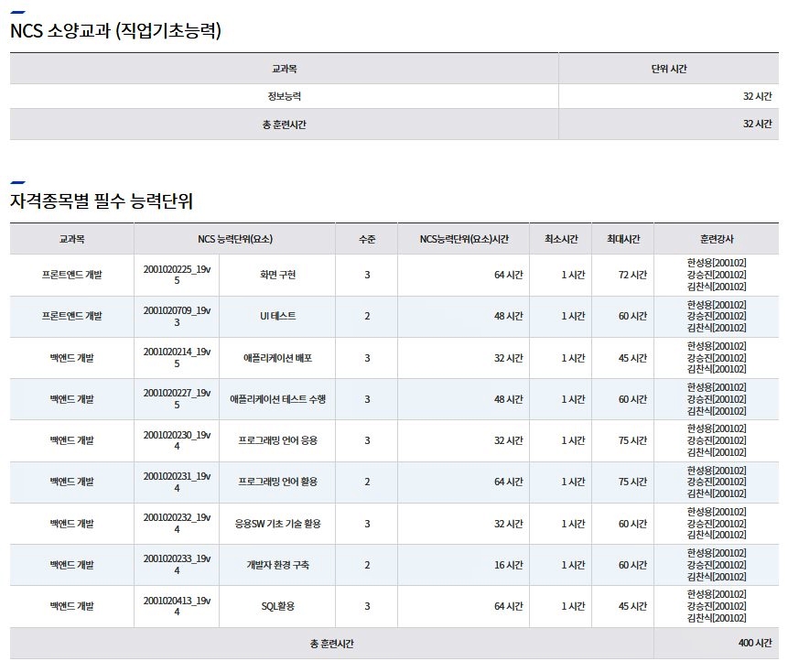Click the 400 시간 total training time
This screenshot has height=672, width=788.
(x=754, y=644)
